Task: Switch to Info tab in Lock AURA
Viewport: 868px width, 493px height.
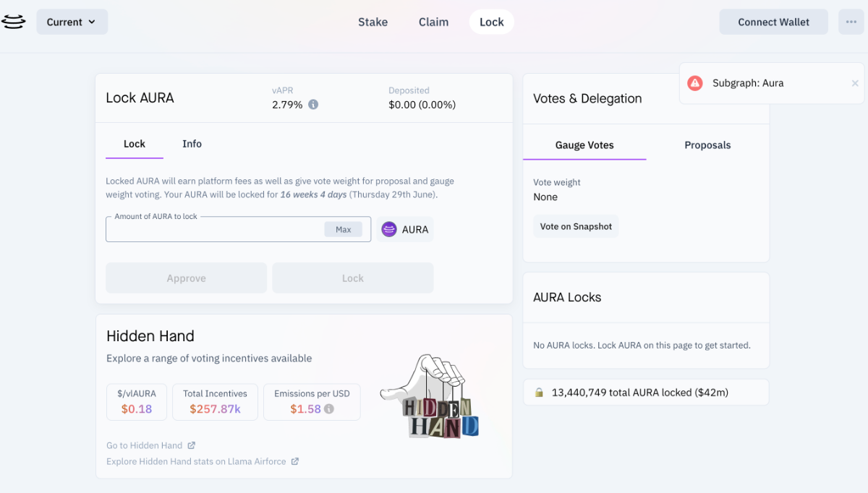Action: point(192,144)
